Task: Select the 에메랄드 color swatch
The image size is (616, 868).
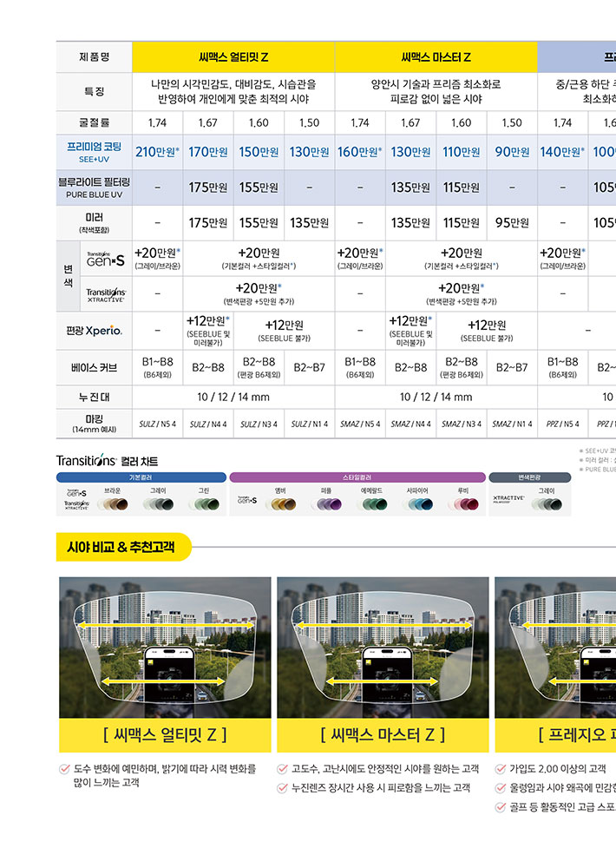Action: (x=371, y=503)
